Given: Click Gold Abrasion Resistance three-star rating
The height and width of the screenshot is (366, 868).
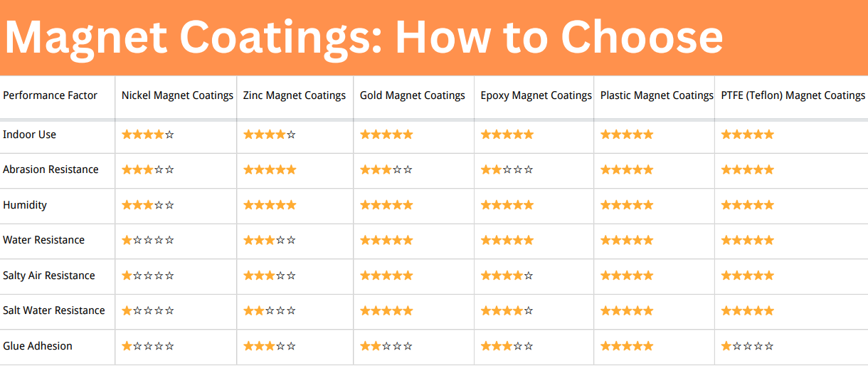Looking at the screenshot, I should coord(386,169).
